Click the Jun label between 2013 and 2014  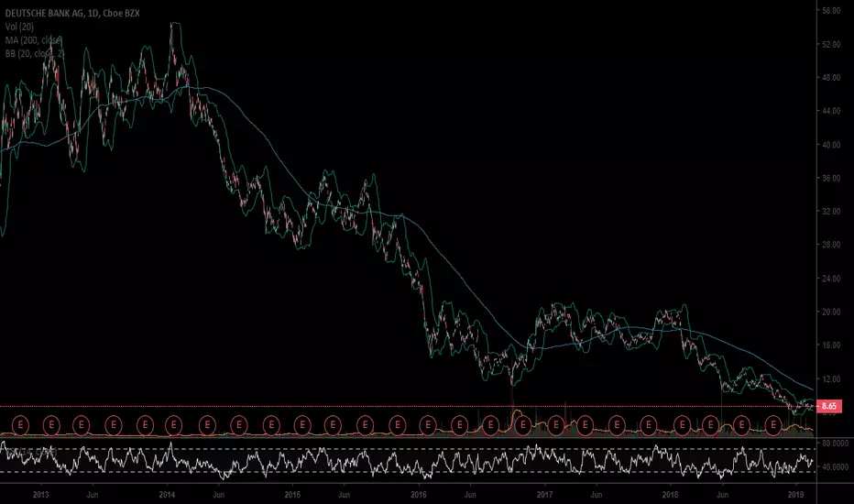pos(93,495)
